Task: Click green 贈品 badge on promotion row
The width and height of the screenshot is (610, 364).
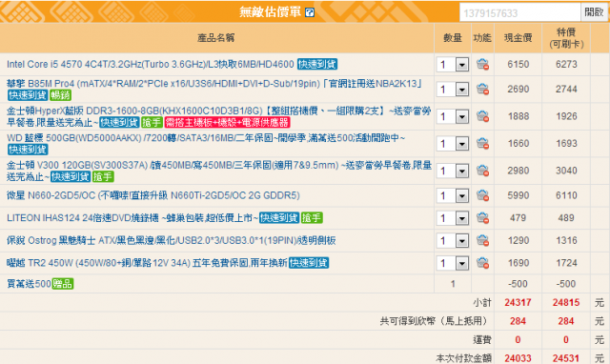Action: point(63,284)
